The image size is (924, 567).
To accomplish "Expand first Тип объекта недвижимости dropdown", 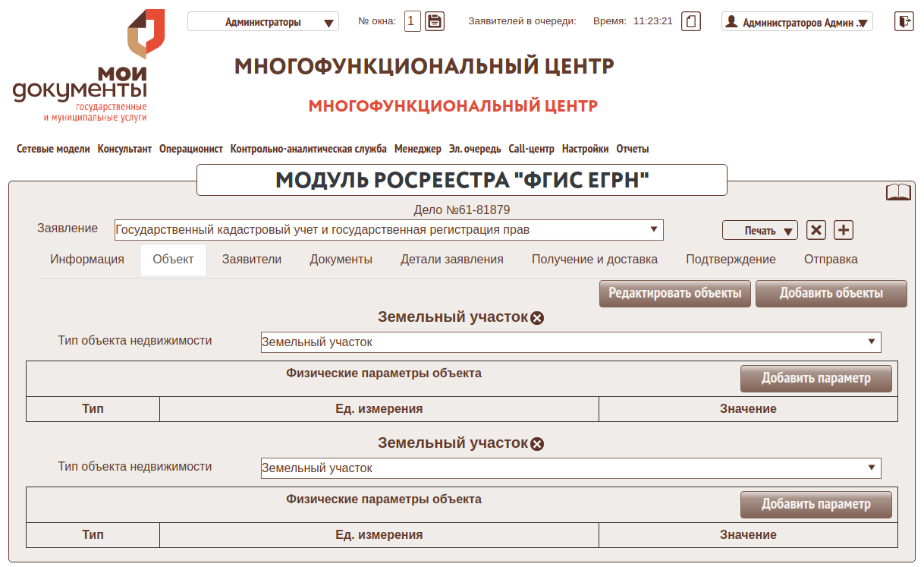I will 570,342.
